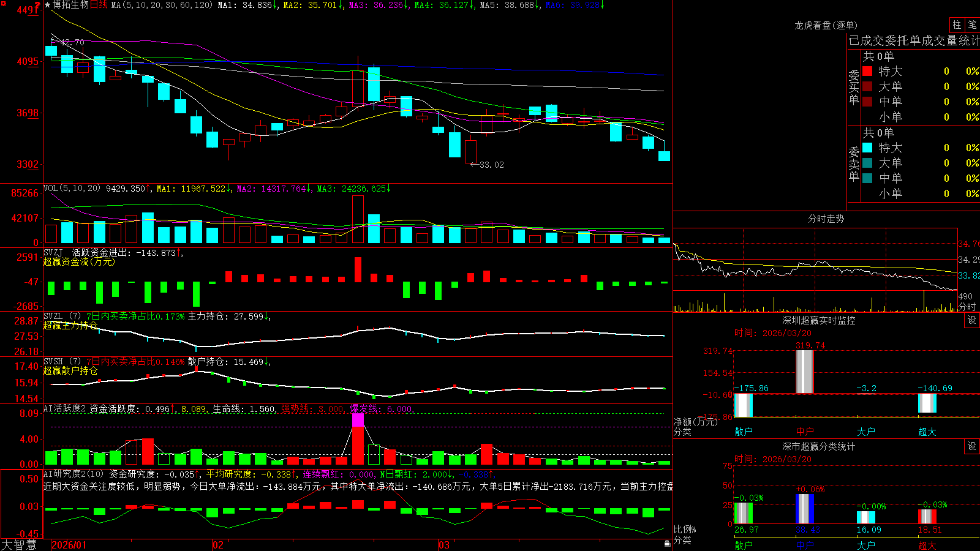Click the 分时 label under intraday chart
Image resolution: width=980 pixels, height=551 pixels.
pyautogui.click(x=967, y=307)
